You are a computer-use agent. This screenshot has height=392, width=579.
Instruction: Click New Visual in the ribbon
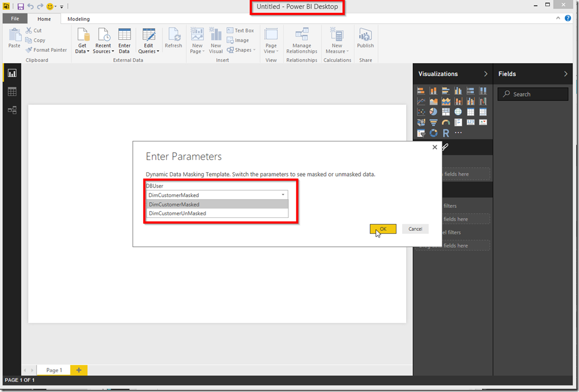216,41
